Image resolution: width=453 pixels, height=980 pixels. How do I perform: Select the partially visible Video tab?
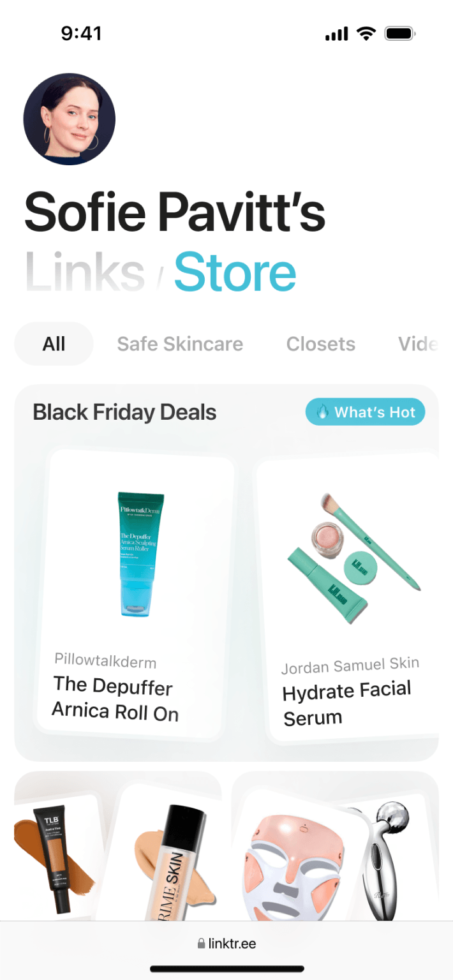[418, 344]
